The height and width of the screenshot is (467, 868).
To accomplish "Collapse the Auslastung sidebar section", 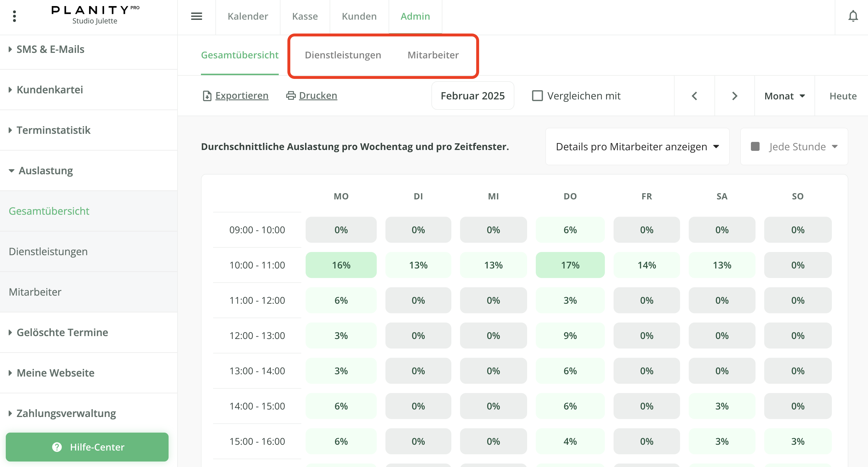I will point(45,171).
